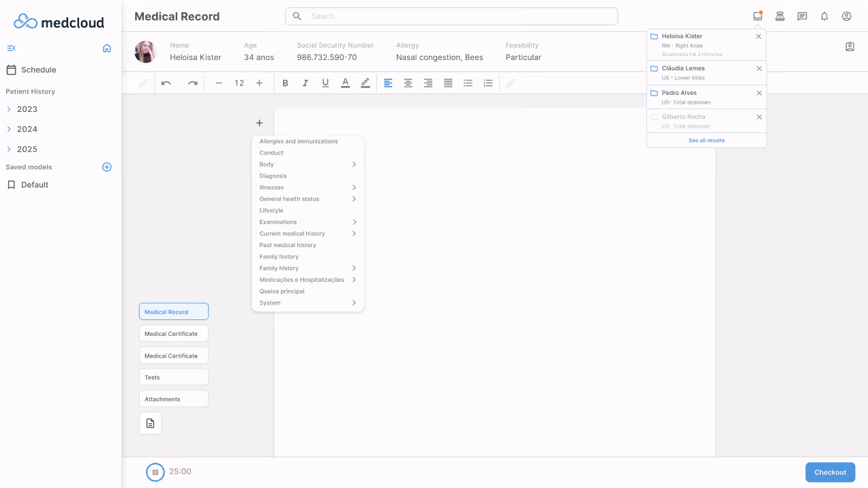Select the highlighter pen icon

click(x=365, y=83)
